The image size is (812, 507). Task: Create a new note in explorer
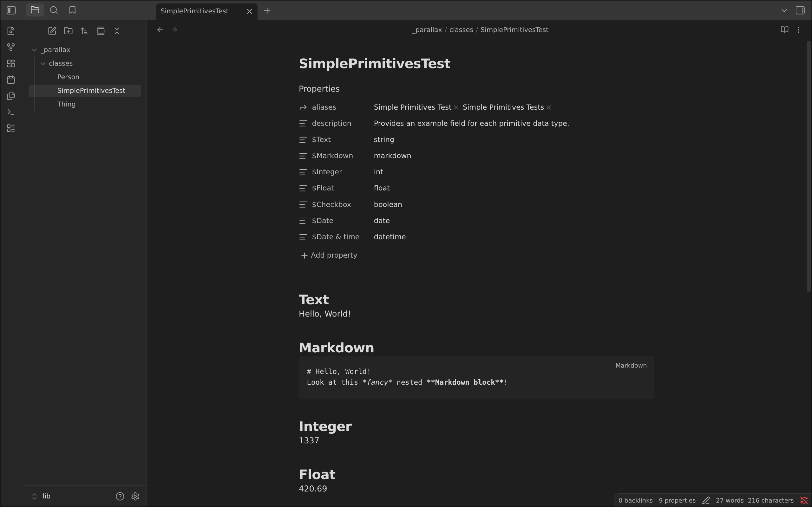coord(52,31)
